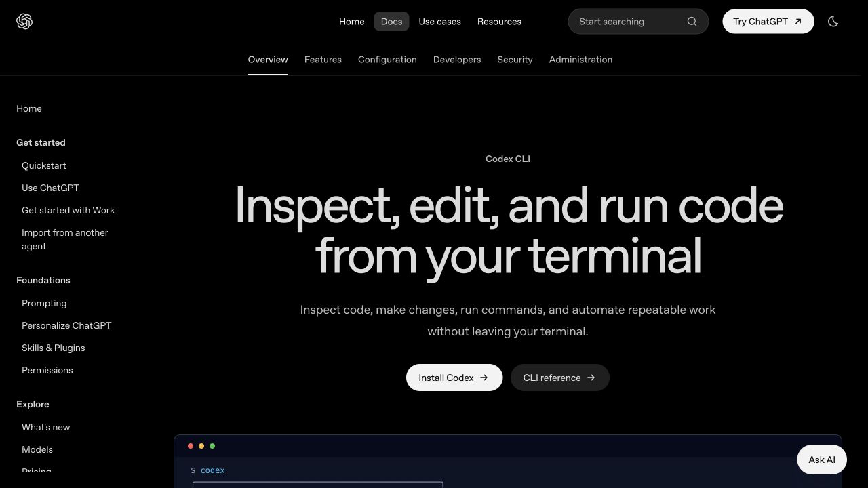Open What's new in the sidebar
The width and height of the screenshot is (868, 488).
(46, 427)
